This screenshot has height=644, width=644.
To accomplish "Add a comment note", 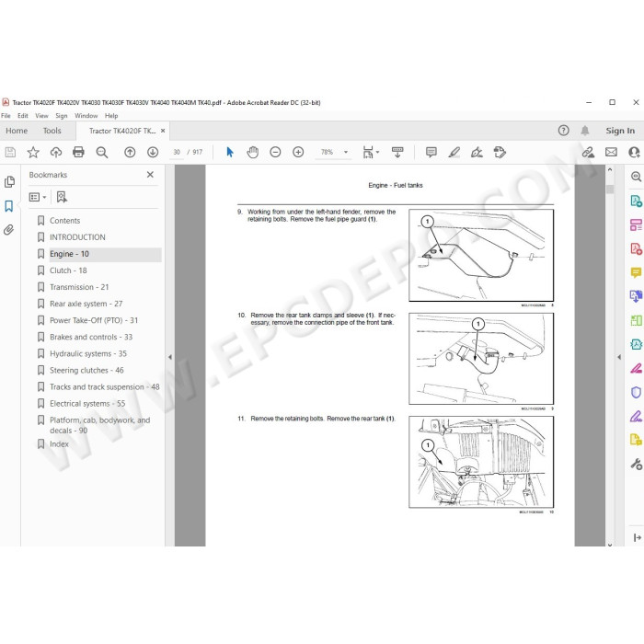I will 431,153.
